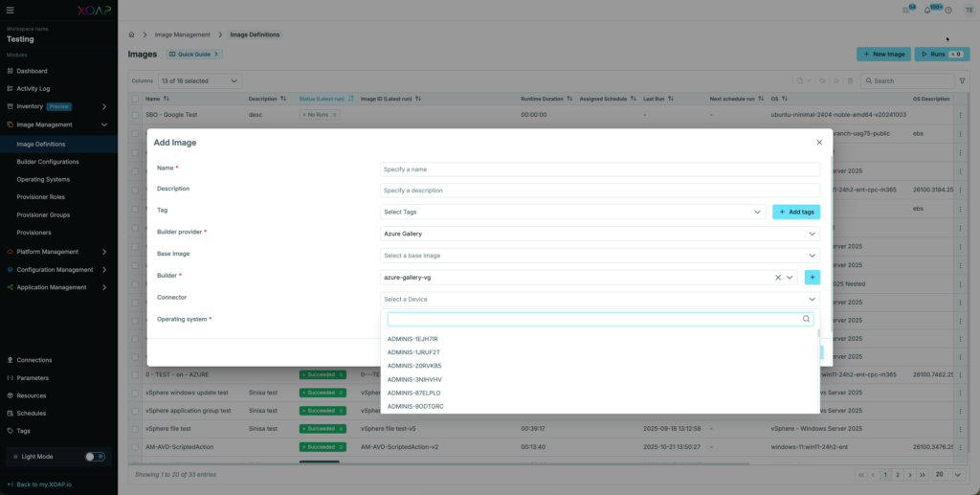Open the notifications bell icon
This screenshot has height=495, width=980.
(x=926, y=10)
